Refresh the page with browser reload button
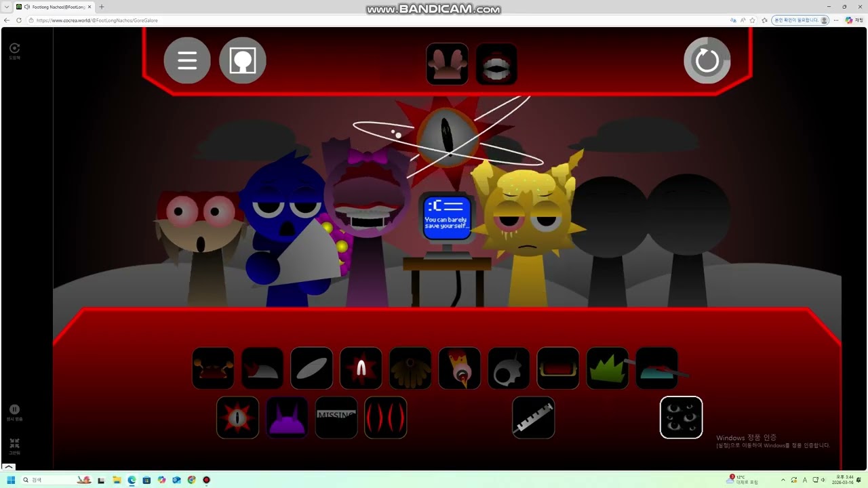The image size is (868, 488). click(20, 20)
